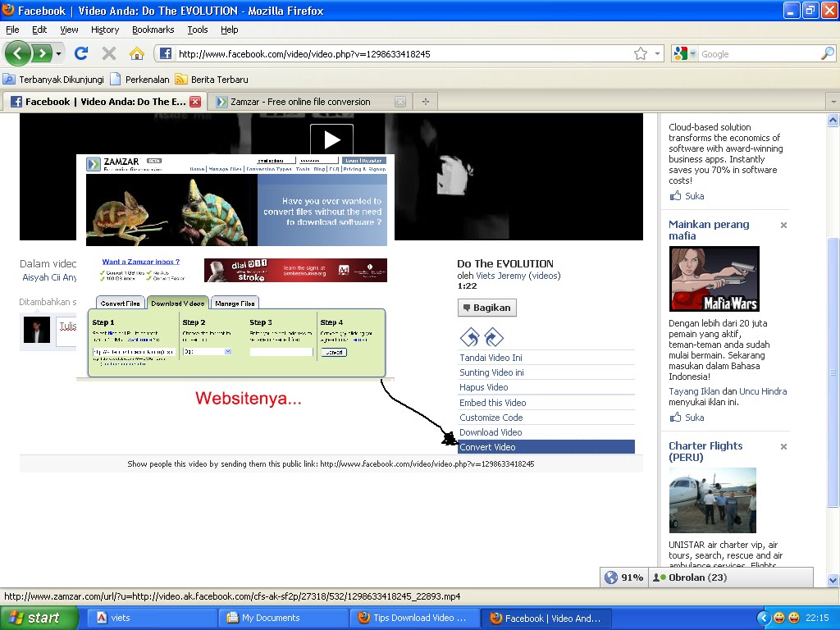Open the Windows start button
Screen dimensions: 840x630
39,618
